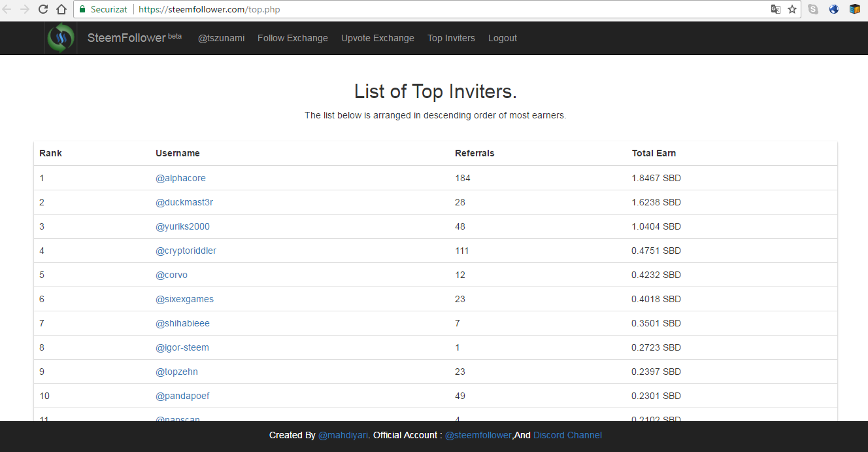Select the 0.4751 SBD earnings cell
This screenshot has height=452, width=868.
[x=656, y=251]
